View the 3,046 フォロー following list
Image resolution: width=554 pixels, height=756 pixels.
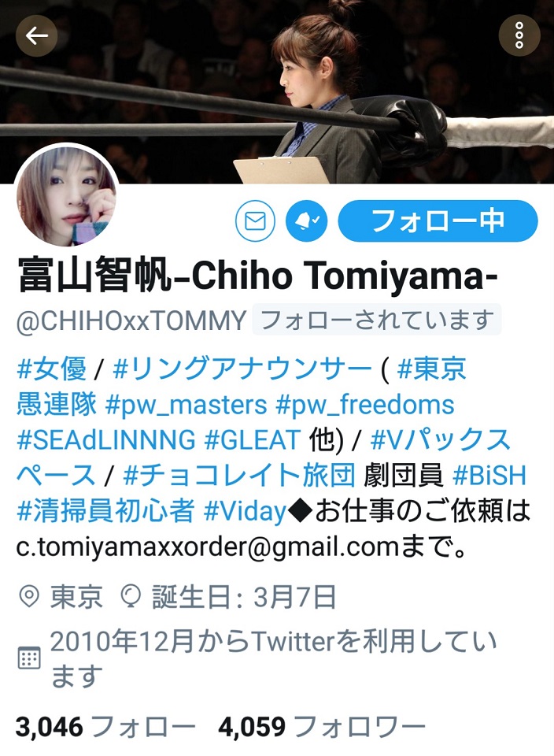pyautogui.click(x=105, y=727)
